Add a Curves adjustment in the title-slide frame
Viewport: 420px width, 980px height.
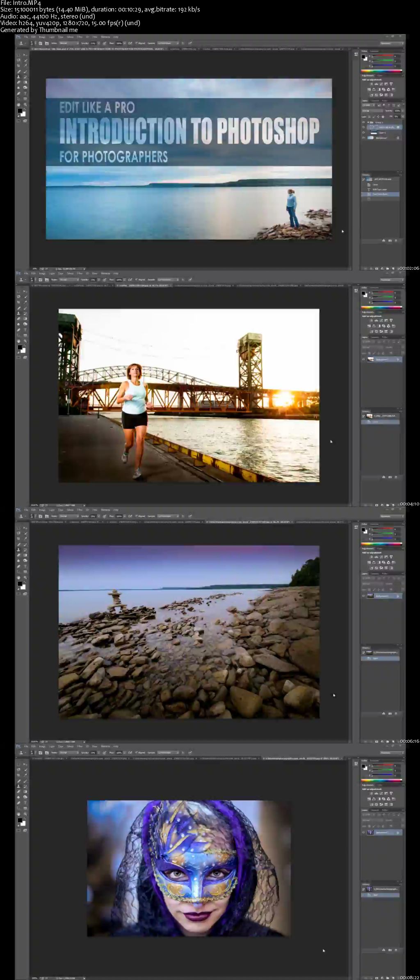tap(381, 84)
